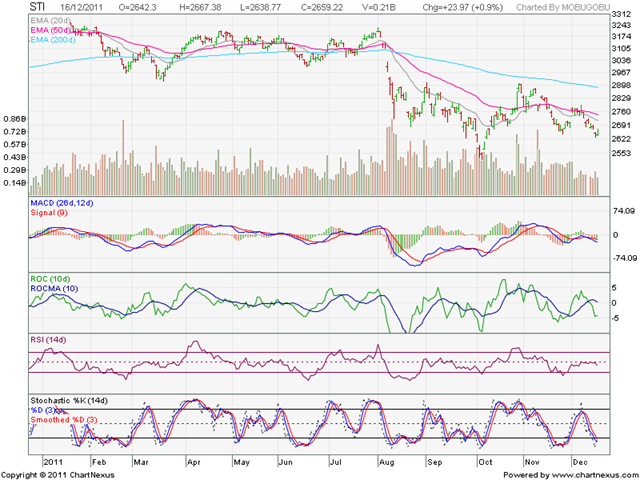Image resolution: width=640 pixels, height=480 pixels.
Task: Click the Stochastic %K (14d) label
Action: tap(69, 400)
